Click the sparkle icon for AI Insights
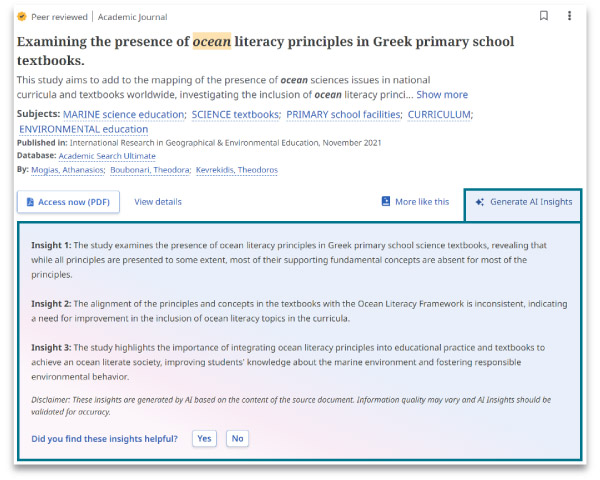Screen dimensions: 600x480 coord(480,202)
